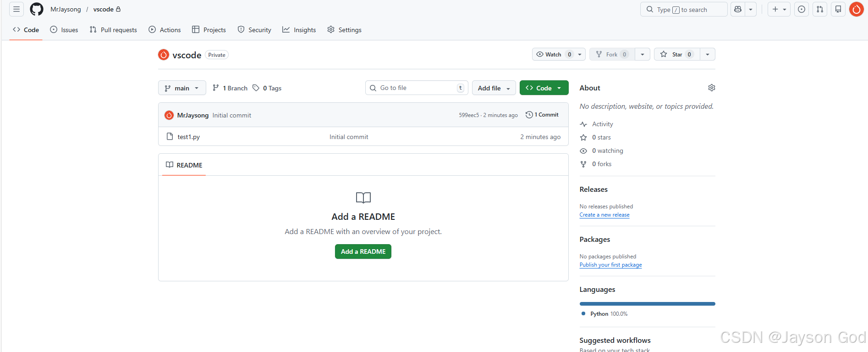868x352 pixels.
Task: Open the plus Create new menu
Action: (779, 9)
